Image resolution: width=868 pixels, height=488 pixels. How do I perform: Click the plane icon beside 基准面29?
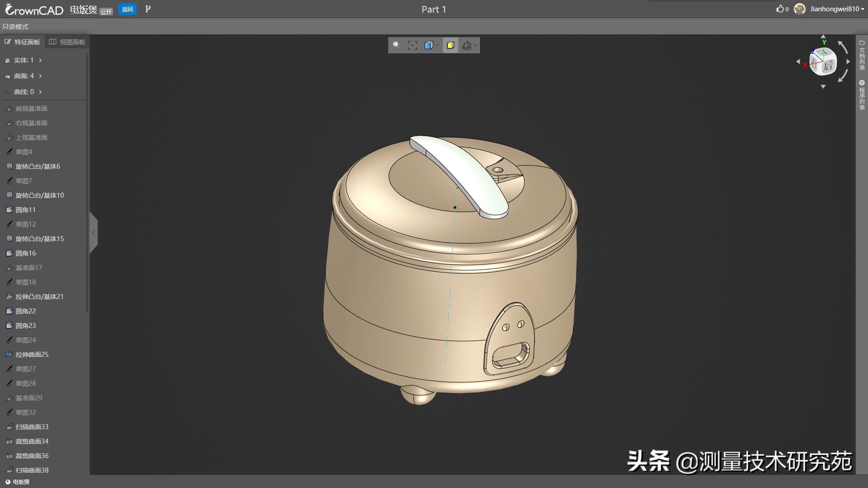pyautogui.click(x=9, y=398)
